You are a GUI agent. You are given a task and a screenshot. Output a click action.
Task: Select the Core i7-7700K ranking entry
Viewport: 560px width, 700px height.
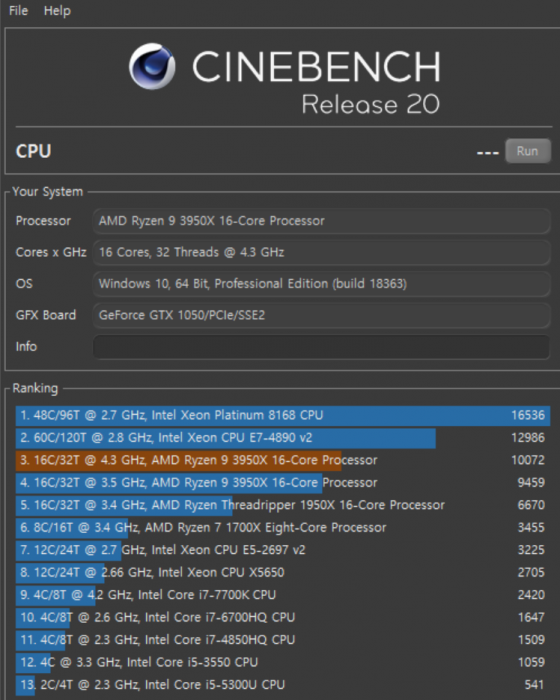tap(283, 595)
